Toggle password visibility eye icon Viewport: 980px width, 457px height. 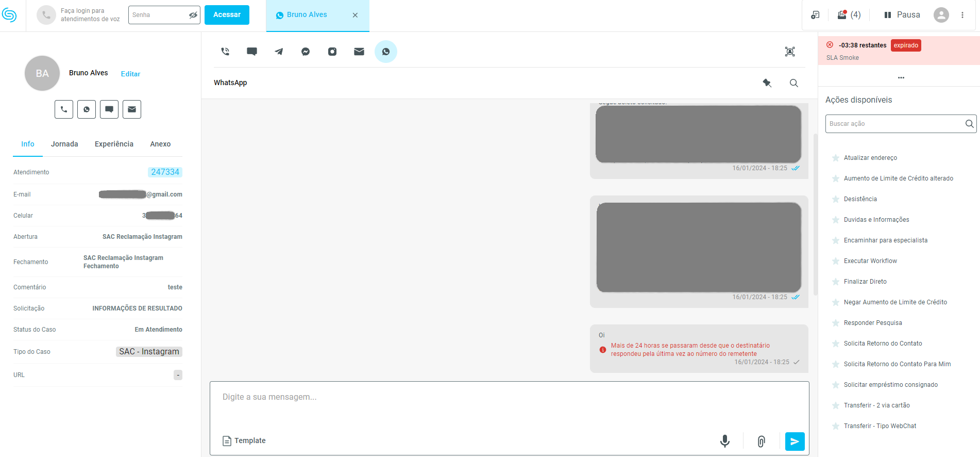(193, 15)
